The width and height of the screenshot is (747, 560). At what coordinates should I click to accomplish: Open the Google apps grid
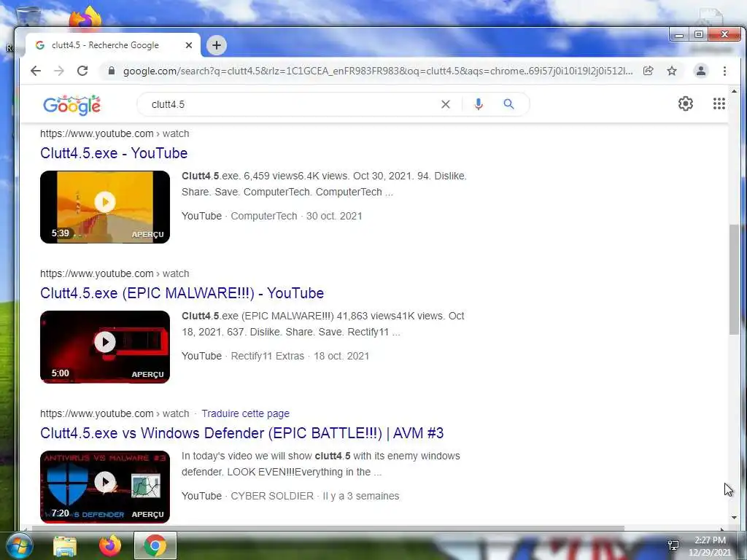pyautogui.click(x=719, y=104)
